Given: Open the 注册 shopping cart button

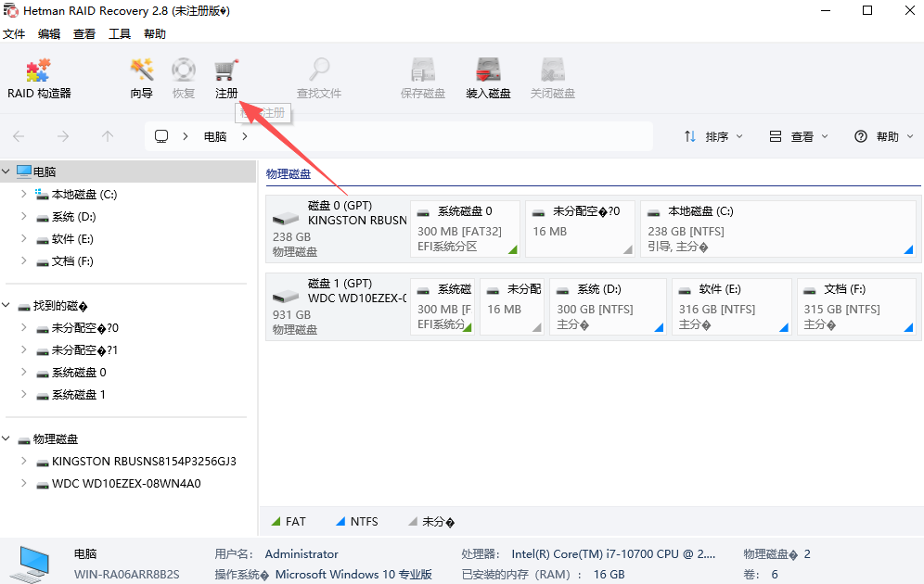Looking at the screenshot, I should (226, 79).
